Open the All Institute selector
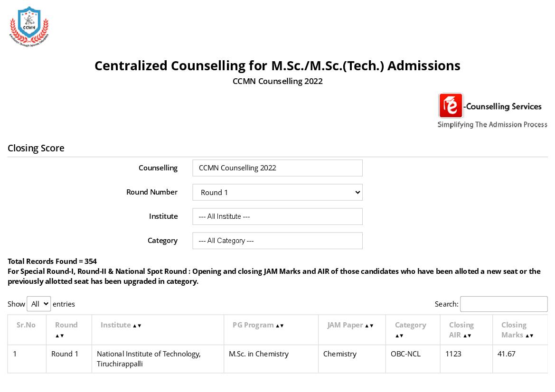555x392 pixels. point(277,216)
